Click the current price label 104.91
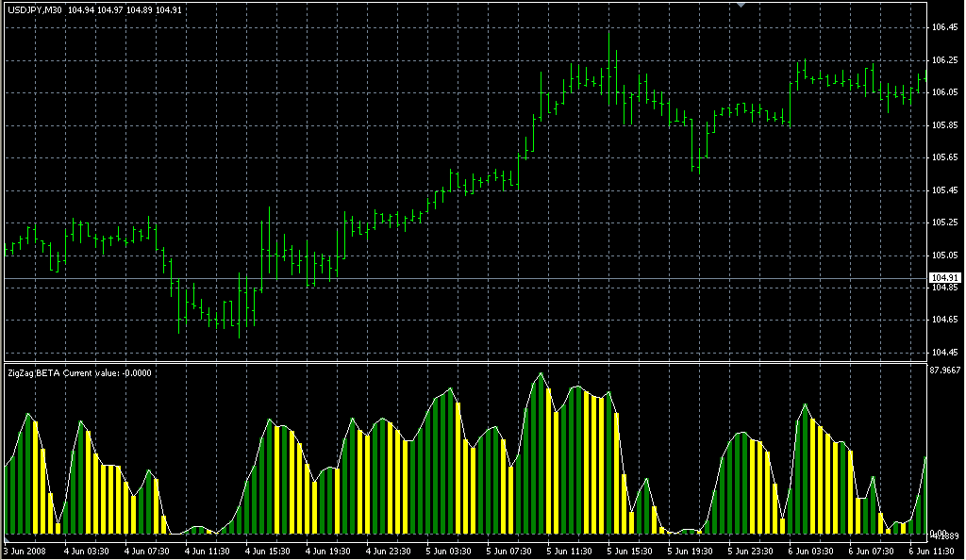 [x=943, y=278]
